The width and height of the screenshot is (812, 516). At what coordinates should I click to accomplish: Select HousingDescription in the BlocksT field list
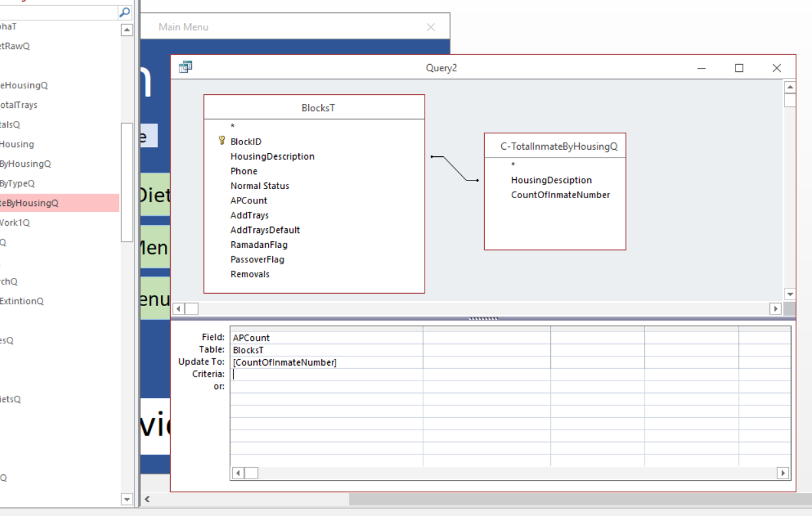pyautogui.click(x=273, y=156)
